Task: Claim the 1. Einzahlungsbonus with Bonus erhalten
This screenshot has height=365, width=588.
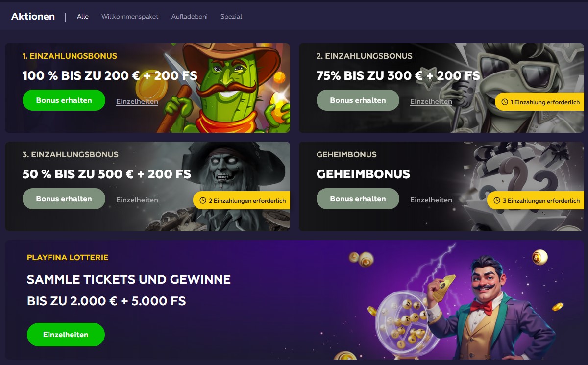Action: pos(64,100)
